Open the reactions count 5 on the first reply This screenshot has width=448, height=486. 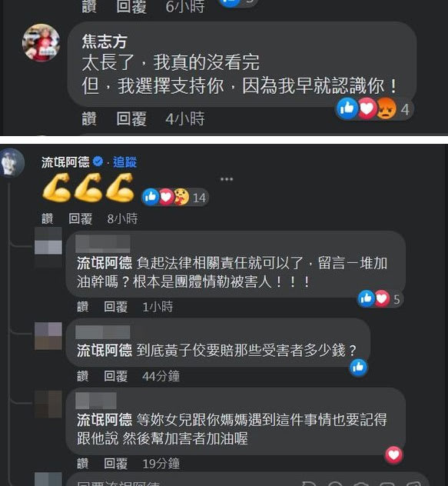click(x=397, y=299)
